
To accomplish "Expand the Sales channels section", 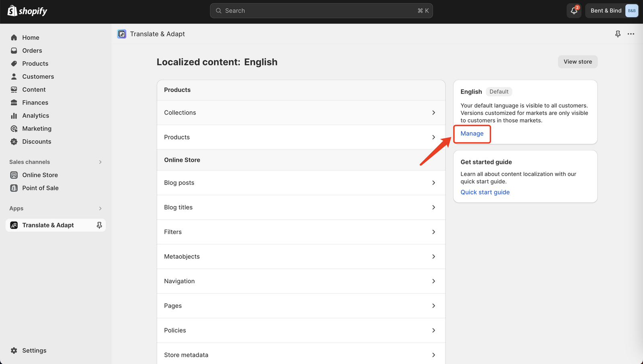I will pos(100,162).
